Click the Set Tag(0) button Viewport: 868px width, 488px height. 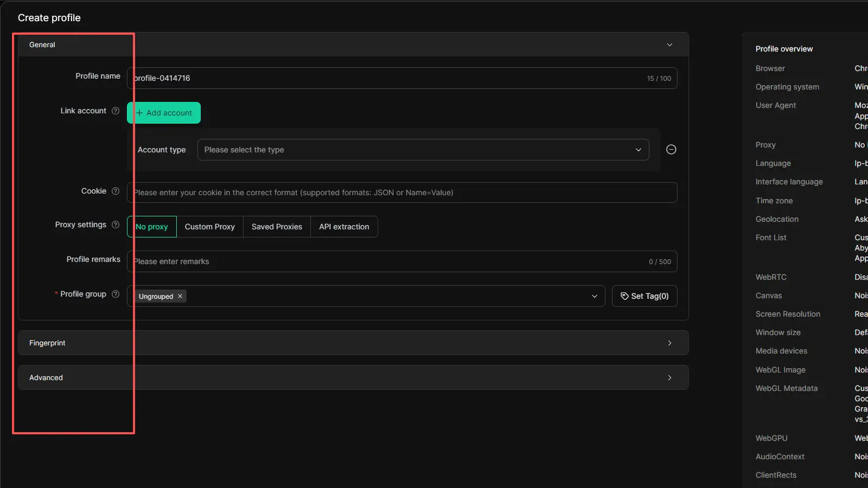(x=644, y=296)
